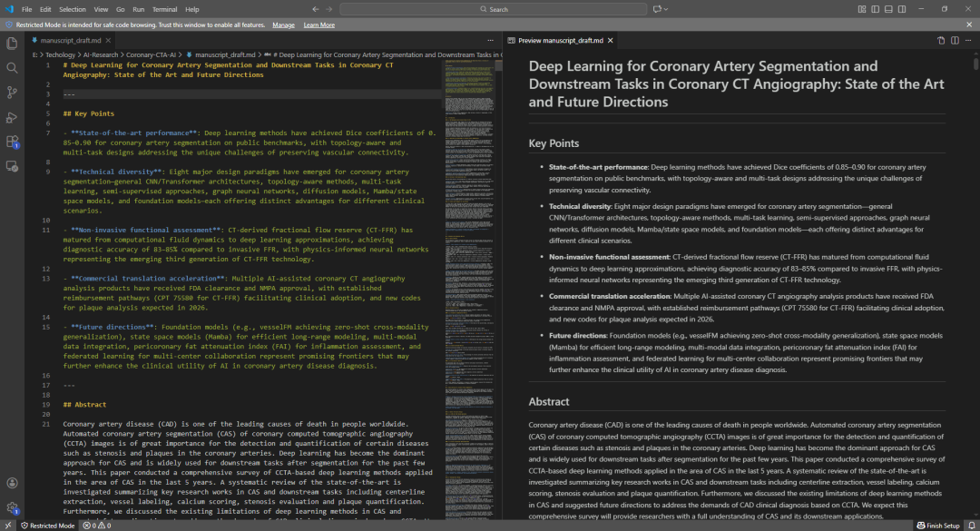This screenshot has width=980, height=531.
Task: Open the heading symbol breadcrumb
Action: point(383,54)
